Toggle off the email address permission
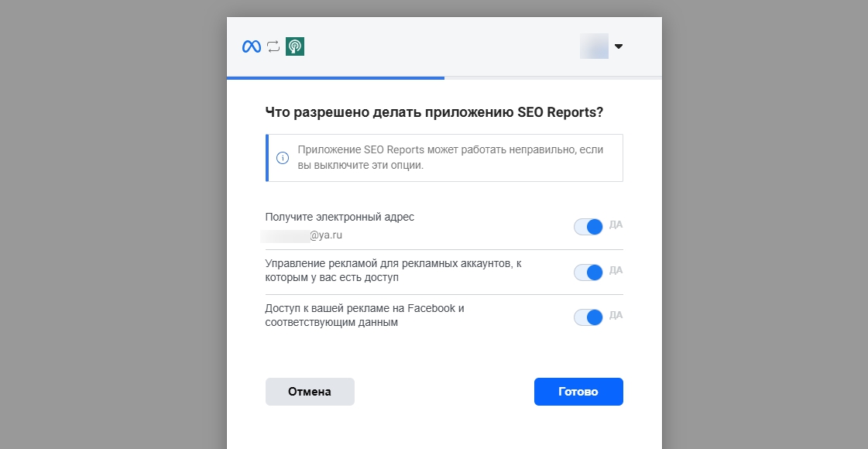 click(588, 227)
